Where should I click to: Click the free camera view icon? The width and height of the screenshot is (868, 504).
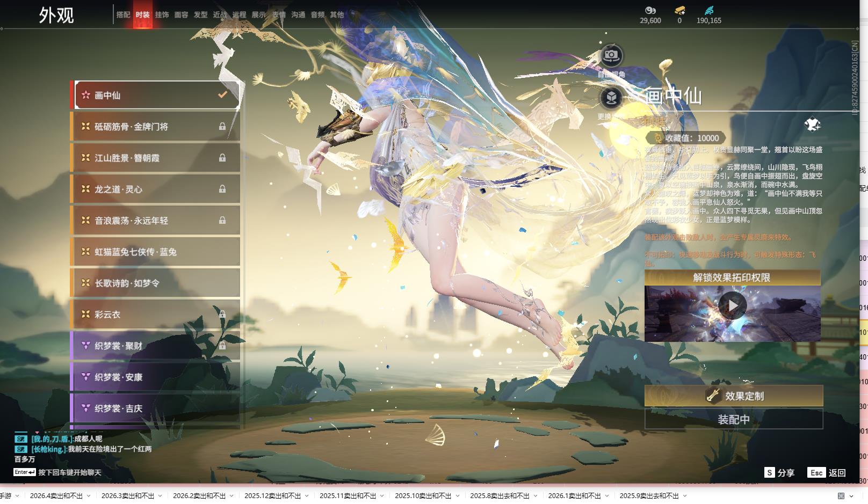(x=611, y=55)
